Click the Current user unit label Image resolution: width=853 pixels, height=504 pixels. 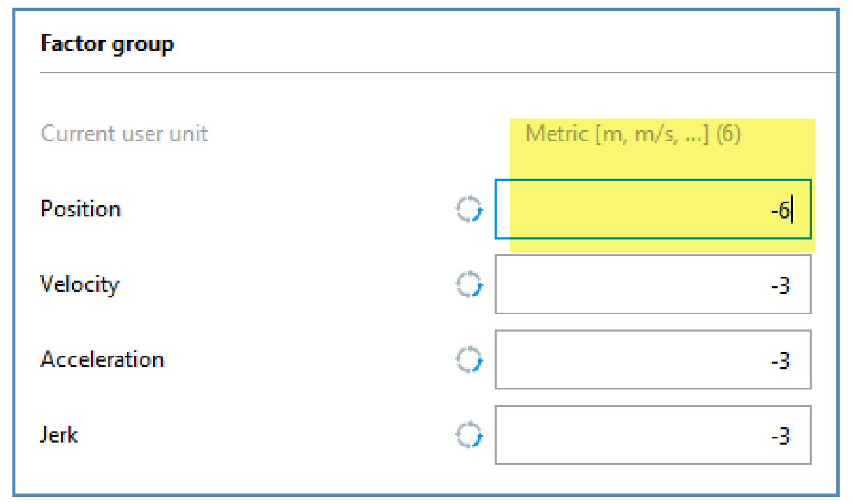[x=124, y=133]
